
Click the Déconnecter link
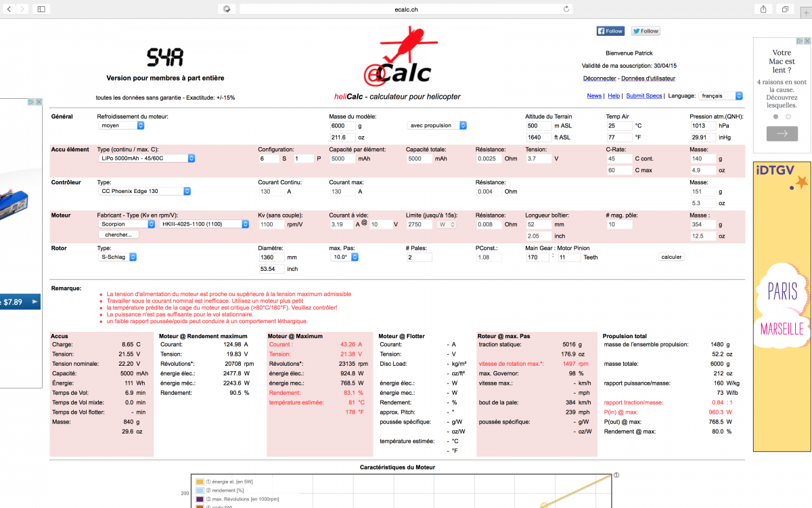tap(600, 79)
